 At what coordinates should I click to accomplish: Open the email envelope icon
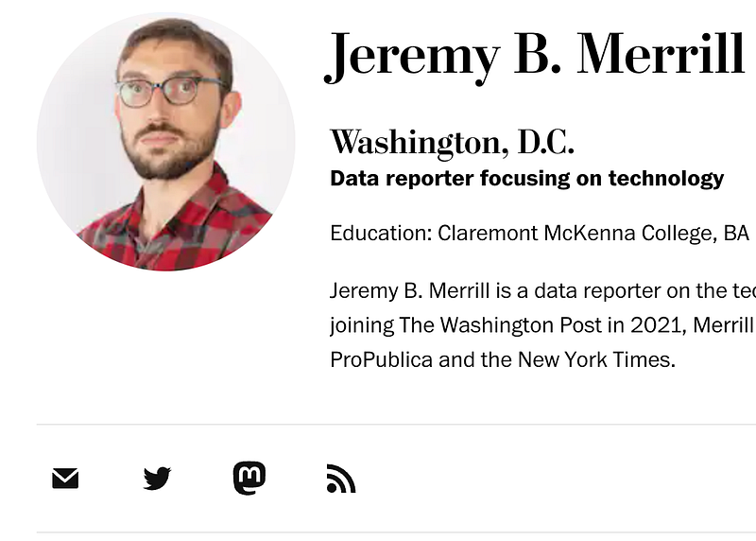(65, 479)
